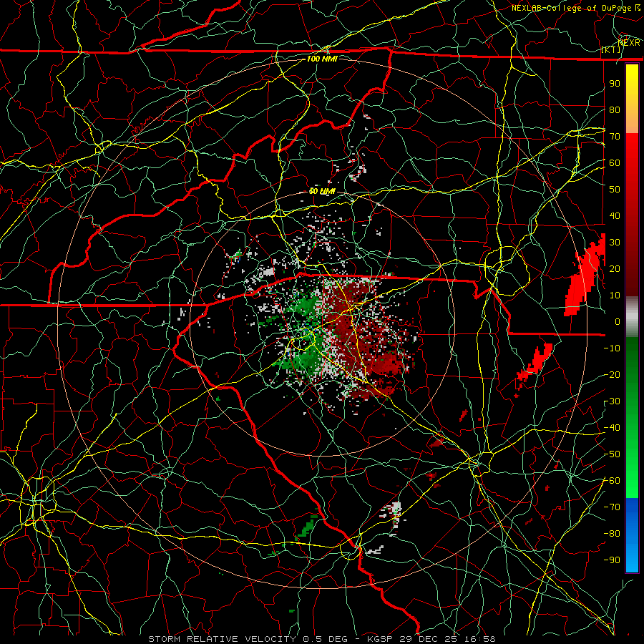Image resolution: width=644 pixels, height=644 pixels.
Task: Click the 16:58 timestamp text
Action: coord(479,639)
